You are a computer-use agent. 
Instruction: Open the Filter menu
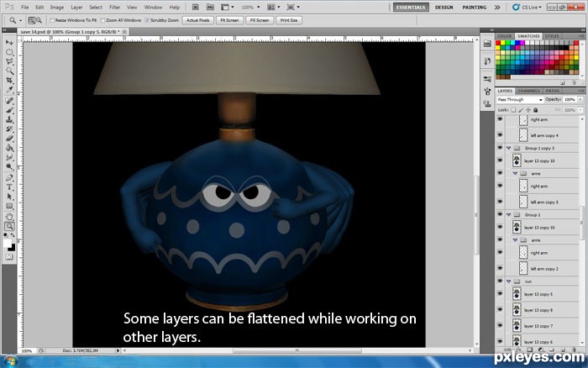[114, 7]
